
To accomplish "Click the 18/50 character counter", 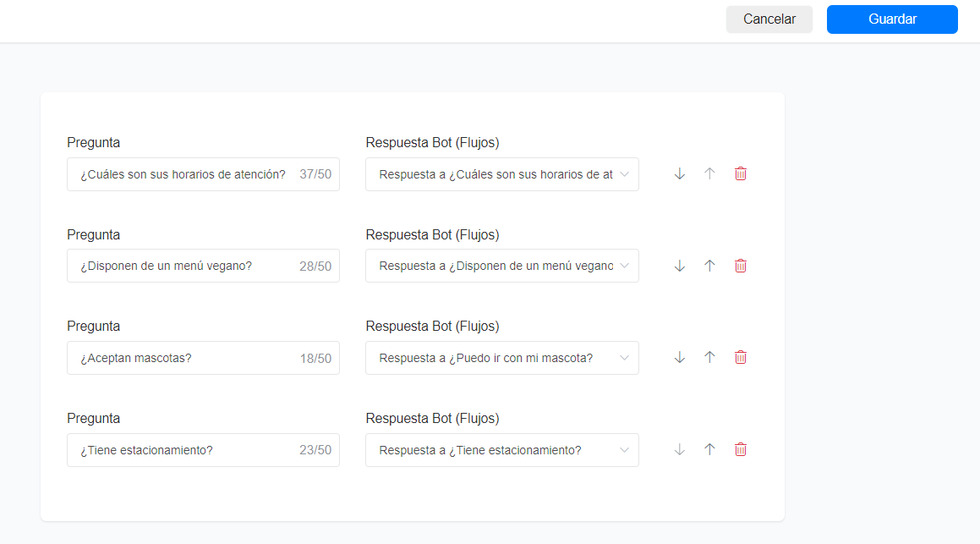I will [x=315, y=358].
